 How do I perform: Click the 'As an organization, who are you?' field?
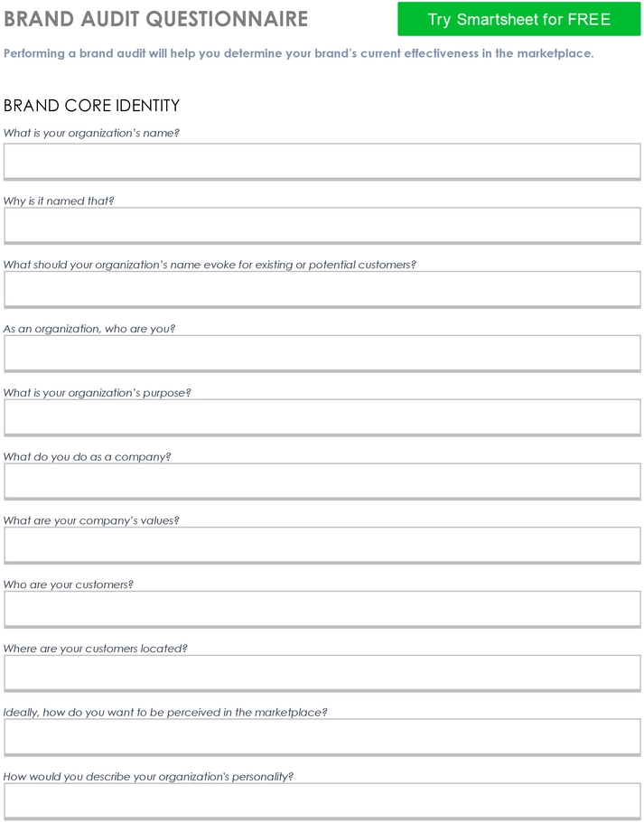tap(322, 353)
